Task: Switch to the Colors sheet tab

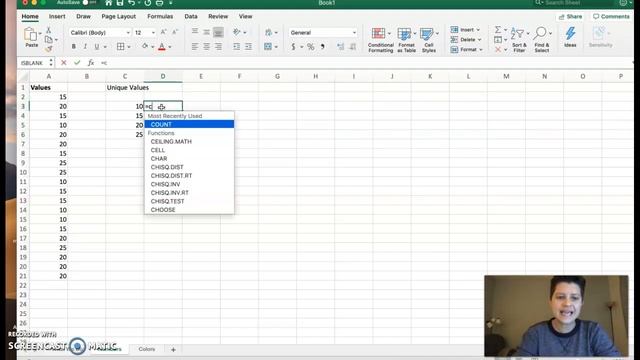Action: point(147,349)
